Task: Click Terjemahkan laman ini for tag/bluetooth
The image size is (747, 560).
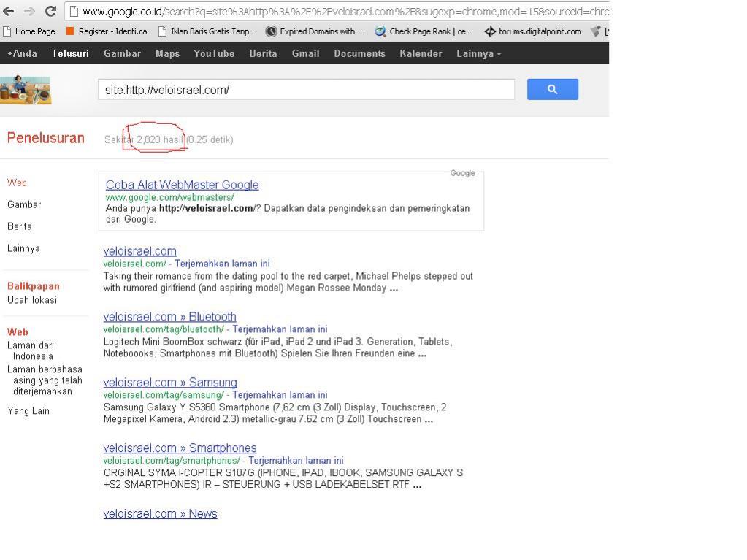Action: [x=280, y=329]
